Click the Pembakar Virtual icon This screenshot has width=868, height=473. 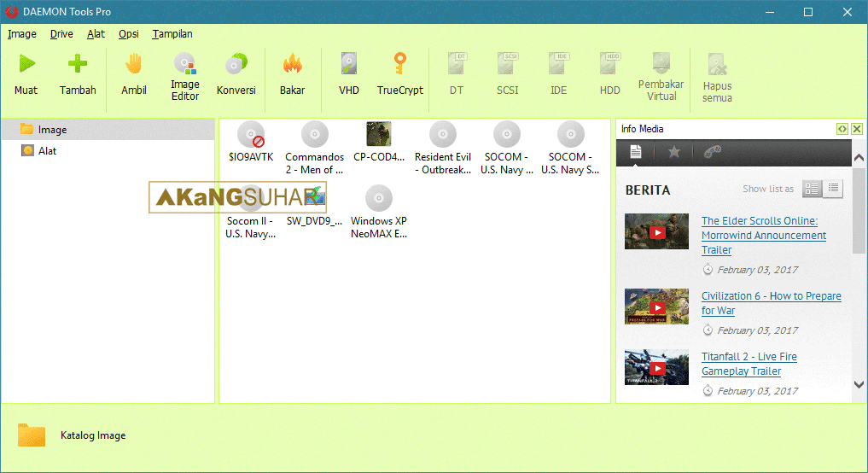click(661, 64)
